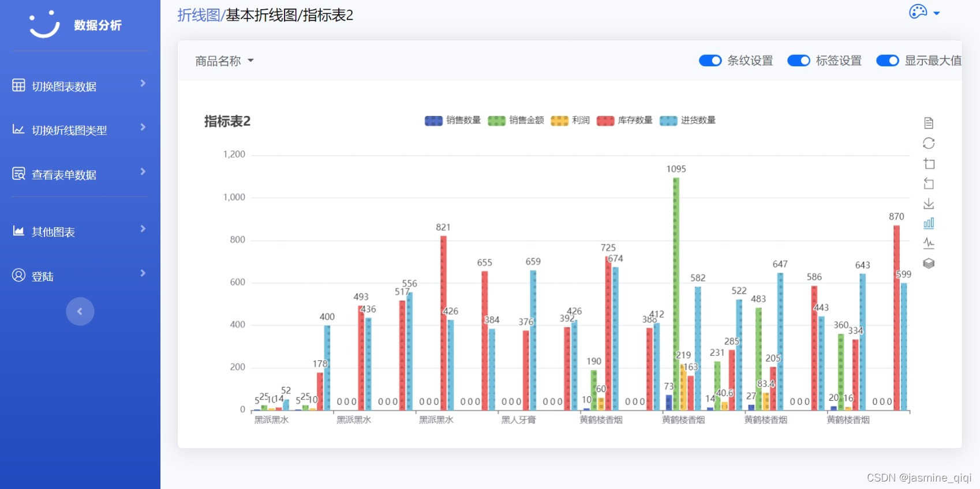
Task: Click the area chart icon beside 其他图表
Action: coord(18,231)
